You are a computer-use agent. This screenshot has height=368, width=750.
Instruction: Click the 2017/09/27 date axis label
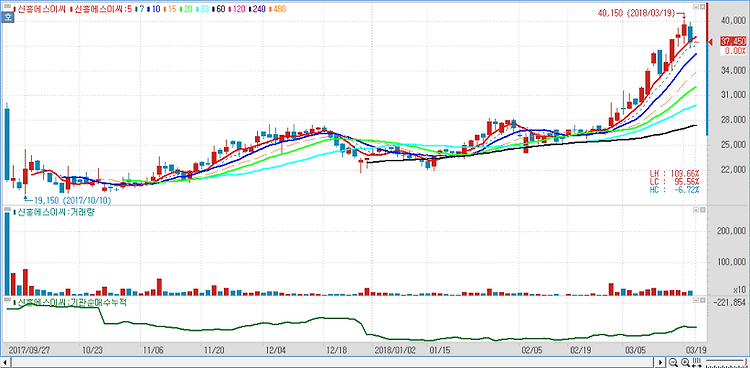(x=29, y=349)
